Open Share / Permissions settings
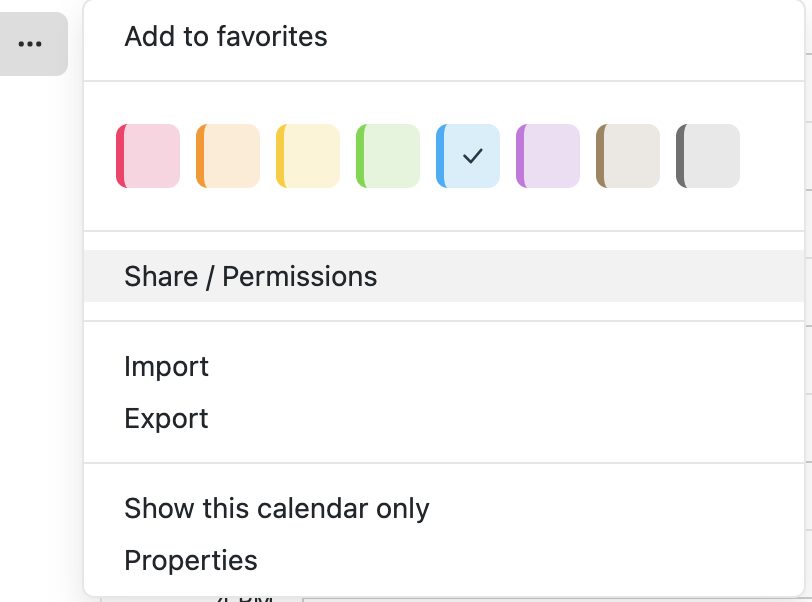Image resolution: width=812 pixels, height=602 pixels. 250,277
